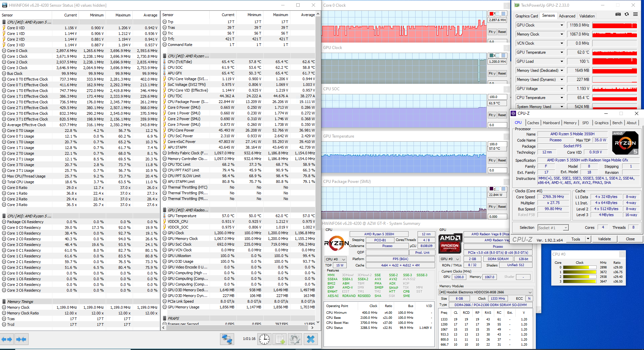The image size is (644, 350).
Task: Open the GPU Voltage sensor dropdown
Action: tap(562, 89)
